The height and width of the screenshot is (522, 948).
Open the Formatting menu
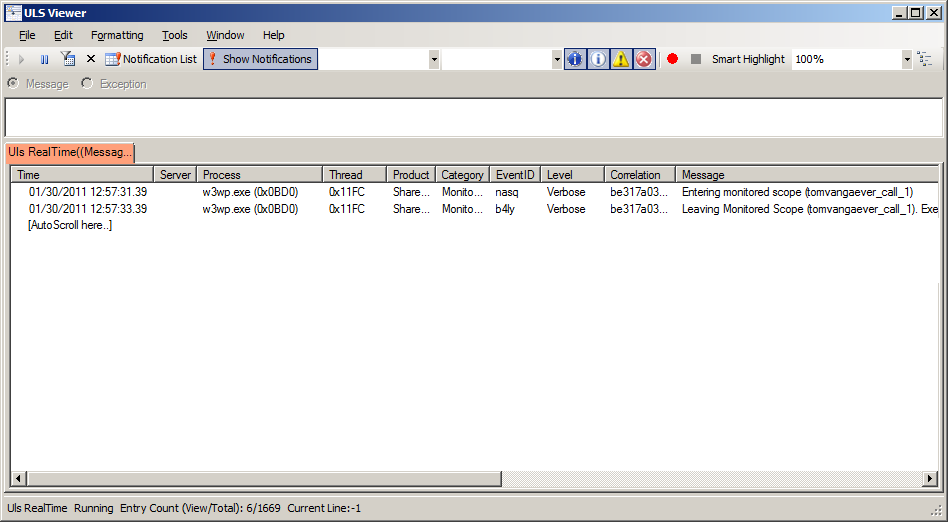click(117, 35)
